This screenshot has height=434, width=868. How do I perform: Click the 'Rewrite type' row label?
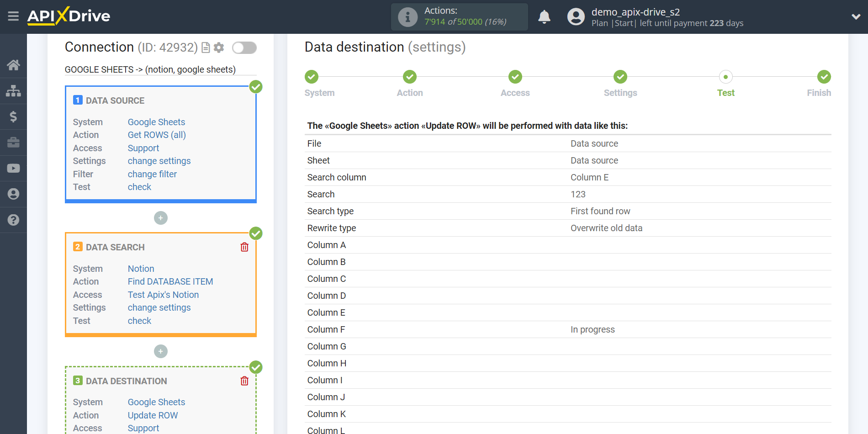(332, 228)
